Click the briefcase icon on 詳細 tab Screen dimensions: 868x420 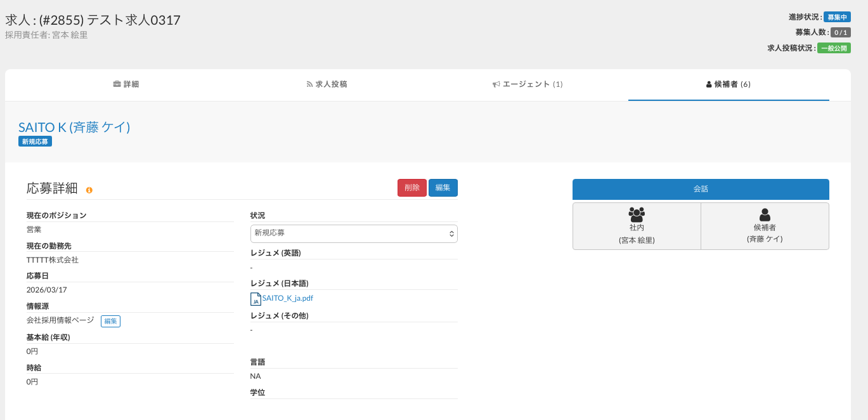[x=117, y=84]
